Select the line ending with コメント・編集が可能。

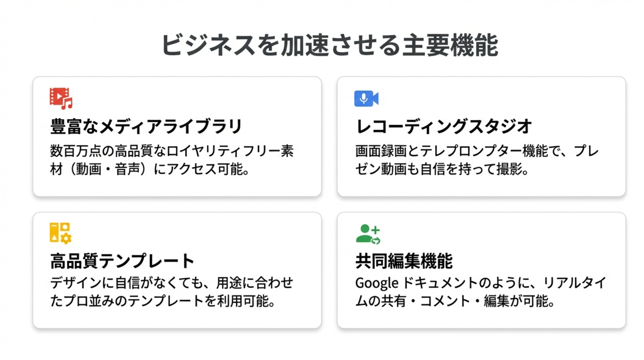pyautogui.click(x=455, y=301)
